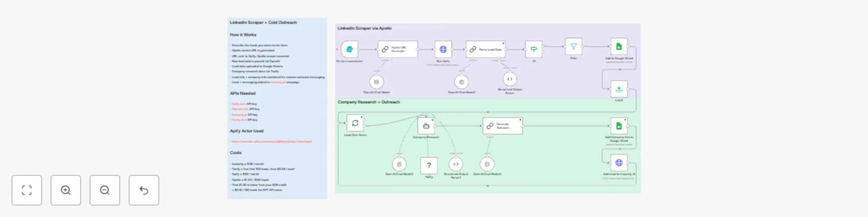This screenshot has width=868, height=217.
Task: Open the Generate Outreach node
Action: [x=503, y=126]
